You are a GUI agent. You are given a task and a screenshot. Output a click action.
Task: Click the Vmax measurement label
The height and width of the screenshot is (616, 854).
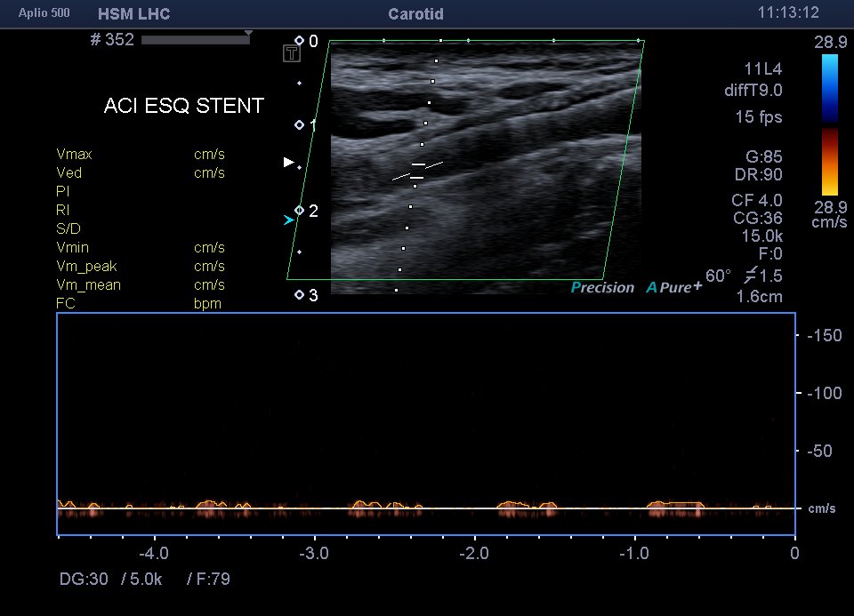point(74,155)
